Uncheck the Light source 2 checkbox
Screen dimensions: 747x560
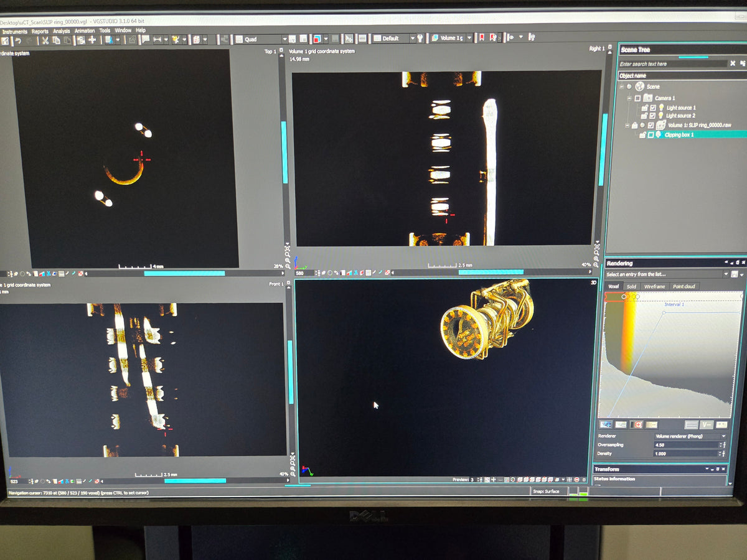click(652, 116)
